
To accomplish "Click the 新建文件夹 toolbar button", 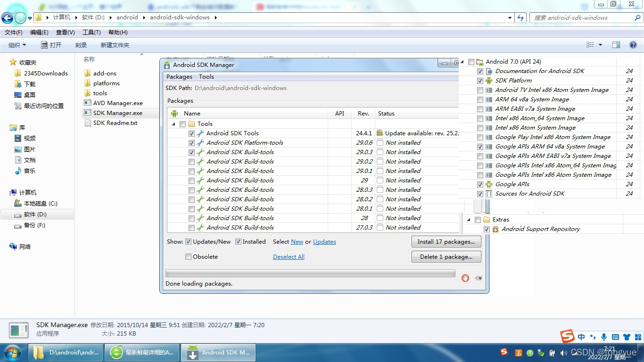I will click(x=115, y=45).
